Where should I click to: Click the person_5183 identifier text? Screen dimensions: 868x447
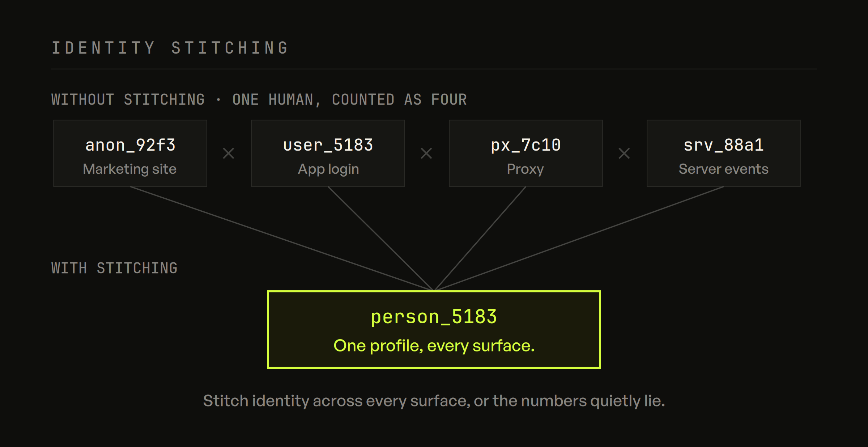434,317
